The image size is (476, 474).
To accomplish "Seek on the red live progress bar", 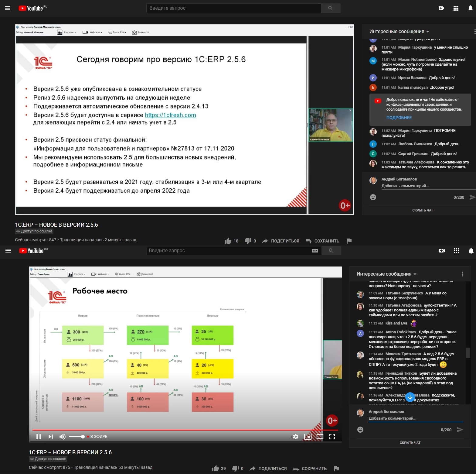I will click(x=185, y=430).
